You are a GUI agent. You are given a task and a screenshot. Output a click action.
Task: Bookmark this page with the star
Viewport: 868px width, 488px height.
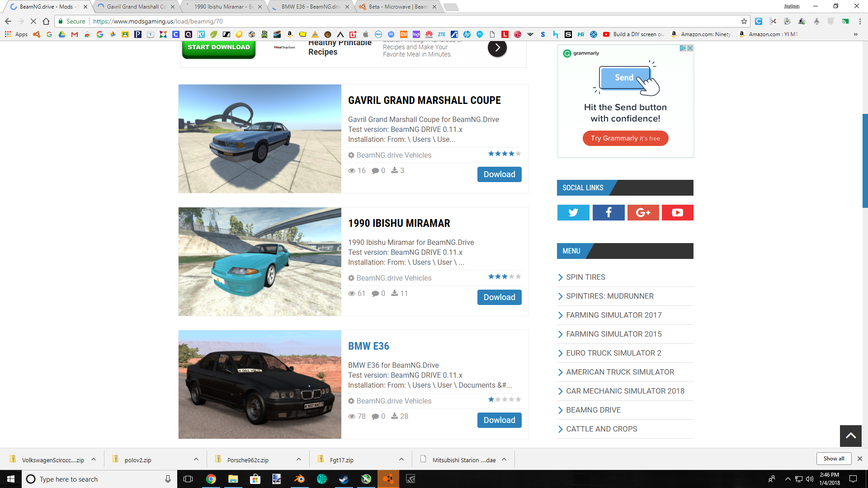click(x=744, y=21)
